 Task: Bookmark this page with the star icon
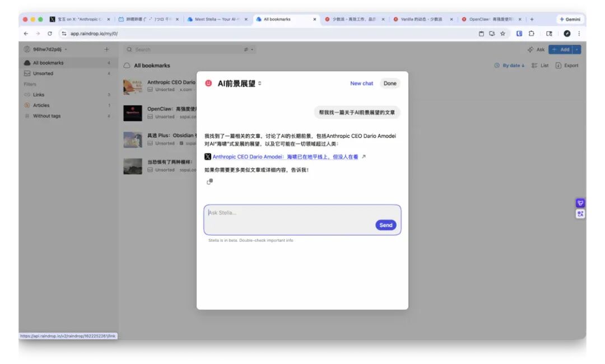502,34
